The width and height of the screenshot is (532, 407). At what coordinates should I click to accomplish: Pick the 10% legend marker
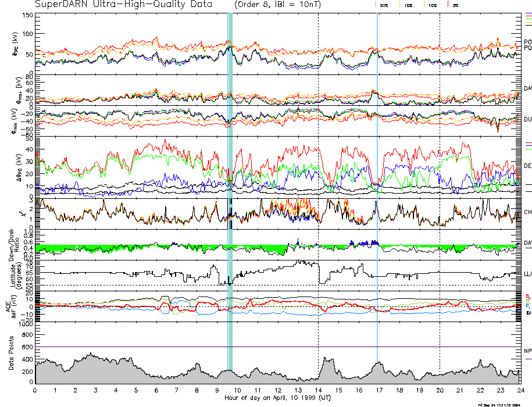(431, 5)
